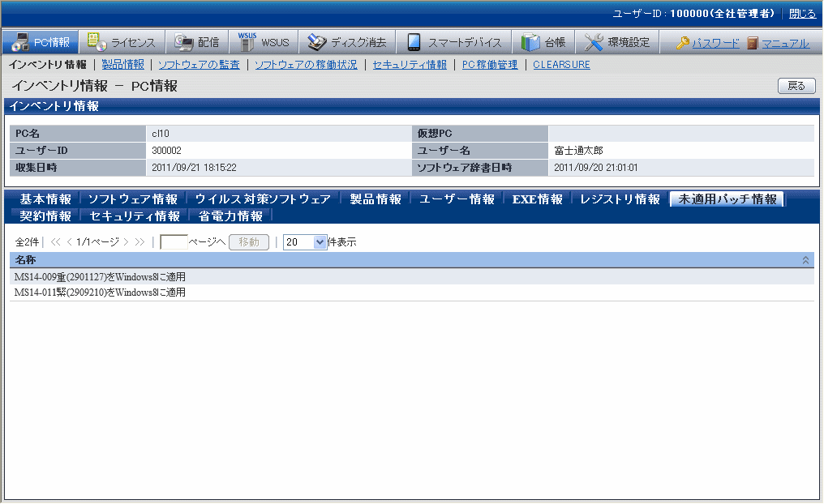Click the ライセンス license icon
Viewport: 824px width, 504px height.
point(97,42)
